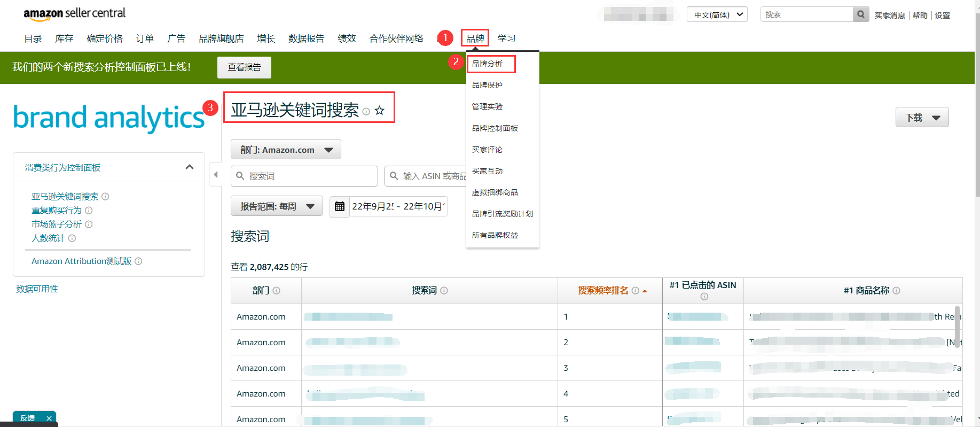Click sort arrow on 搜索频率排名 column
The image size is (980, 427).
pos(645,291)
